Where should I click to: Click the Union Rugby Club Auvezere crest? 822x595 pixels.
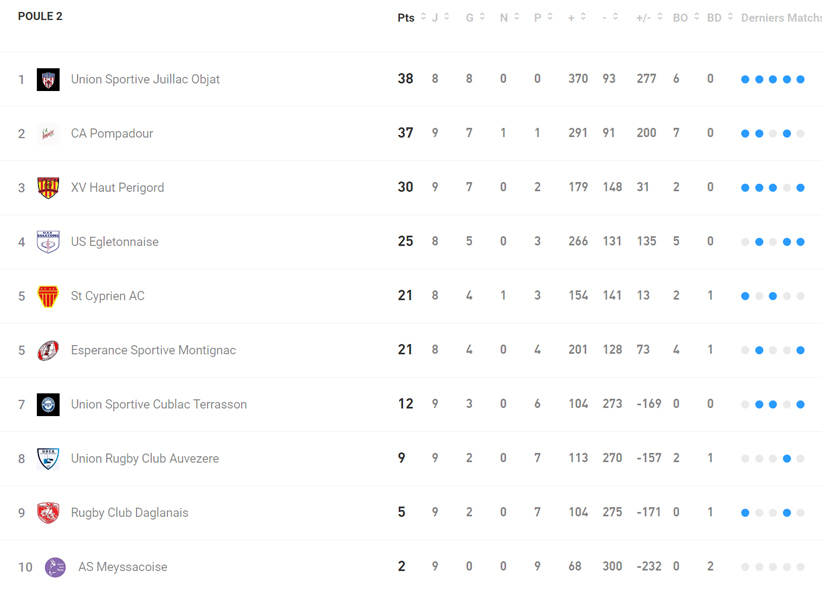[48, 458]
